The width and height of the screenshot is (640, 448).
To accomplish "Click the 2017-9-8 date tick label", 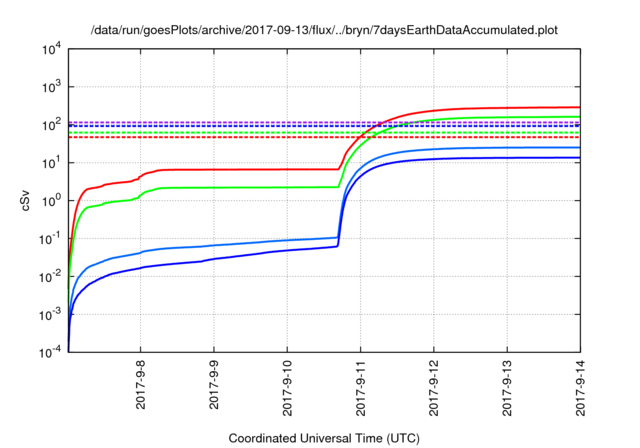I will pos(140,384).
